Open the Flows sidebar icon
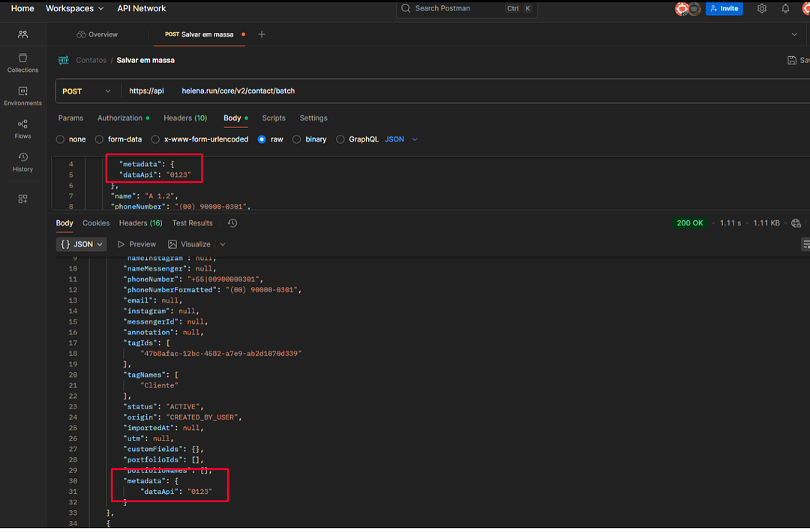 point(22,129)
